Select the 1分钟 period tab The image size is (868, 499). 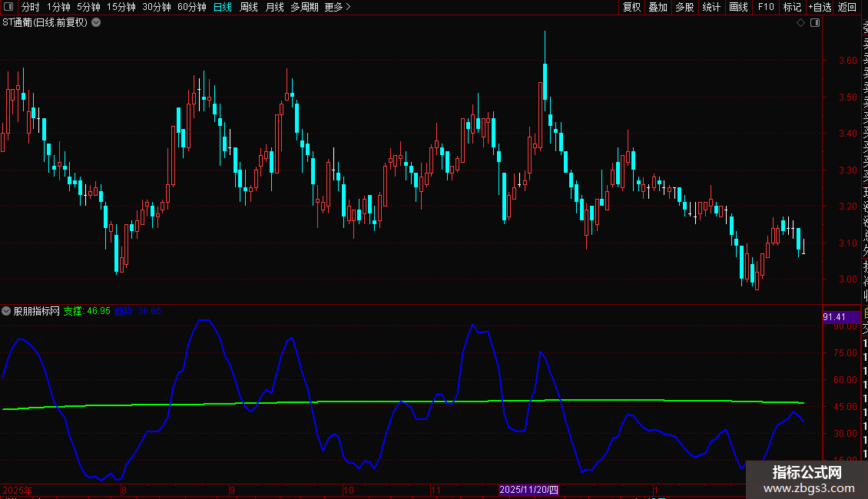pyautogui.click(x=58, y=7)
